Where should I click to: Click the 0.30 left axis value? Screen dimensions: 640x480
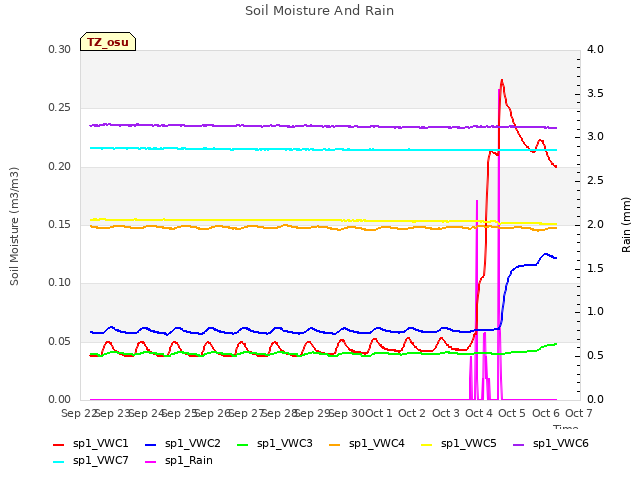(60, 50)
